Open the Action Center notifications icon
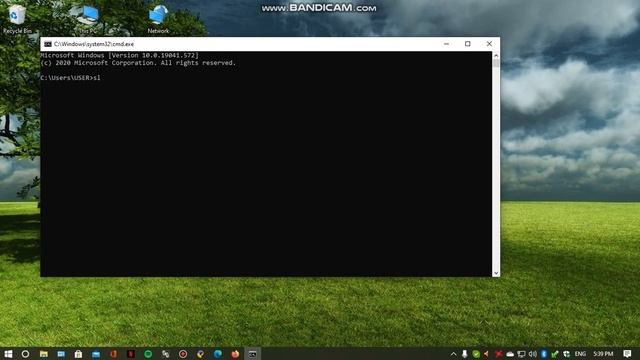 pyautogui.click(x=627, y=354)
